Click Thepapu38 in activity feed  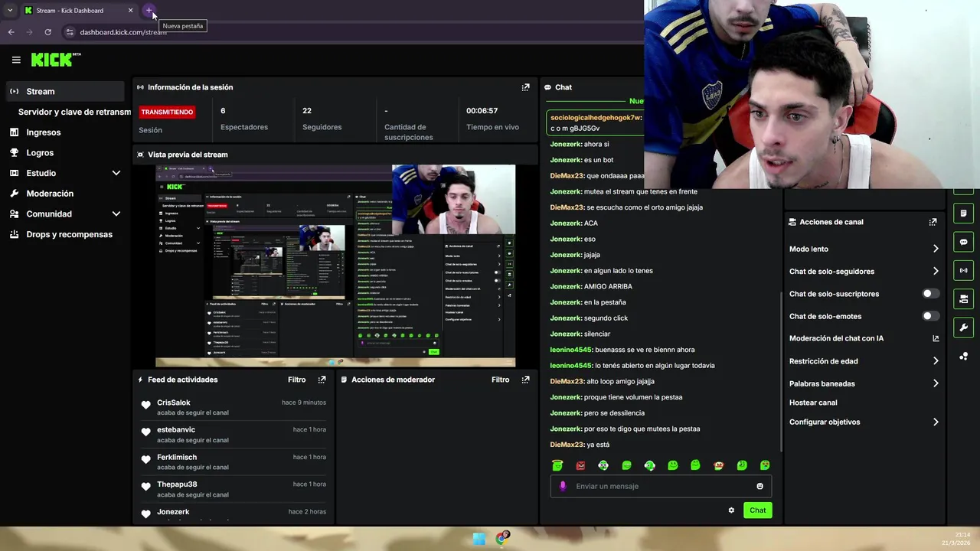pyautogui.click(x=177, y=484)
